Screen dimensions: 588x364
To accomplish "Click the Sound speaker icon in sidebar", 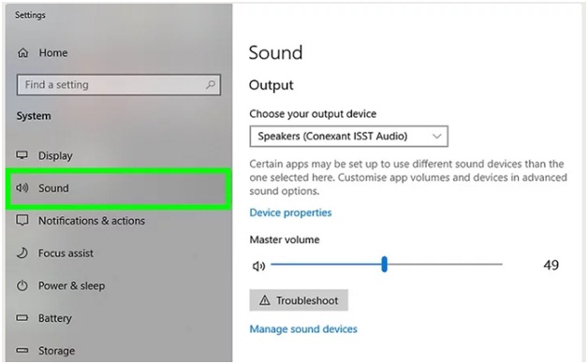I will (22, 188).
